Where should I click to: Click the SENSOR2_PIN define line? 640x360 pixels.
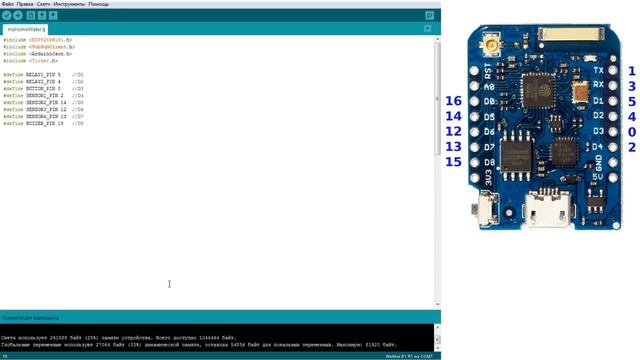pos(43,102)
